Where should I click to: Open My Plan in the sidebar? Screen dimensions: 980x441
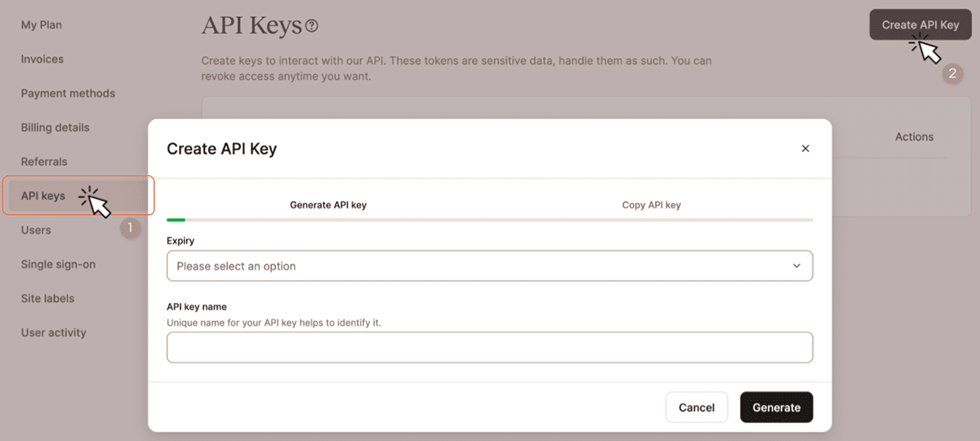point(42,25)
